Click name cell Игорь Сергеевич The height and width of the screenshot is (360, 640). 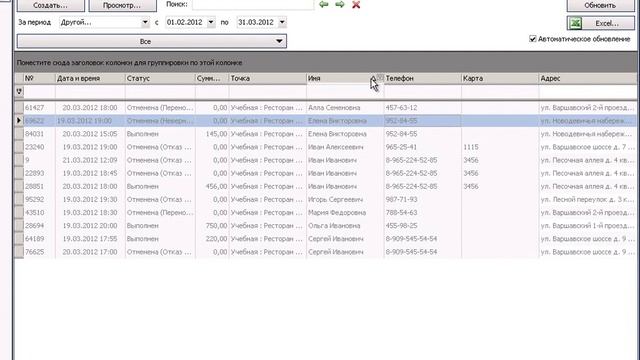(345, 199)
